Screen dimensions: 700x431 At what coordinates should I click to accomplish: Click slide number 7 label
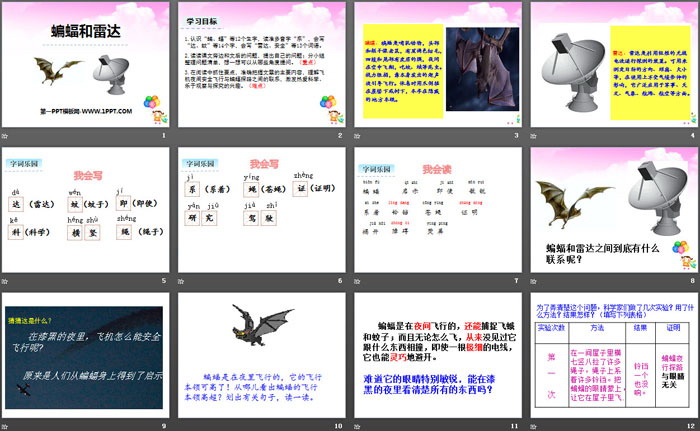pyautogui.click(x=517, y=280)
